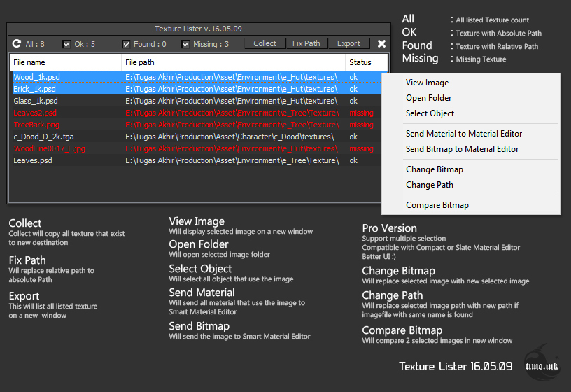This screenshot has height=392, width=571.
Task: Close the Texture Lister with the X icon
Action: point(381,43)
